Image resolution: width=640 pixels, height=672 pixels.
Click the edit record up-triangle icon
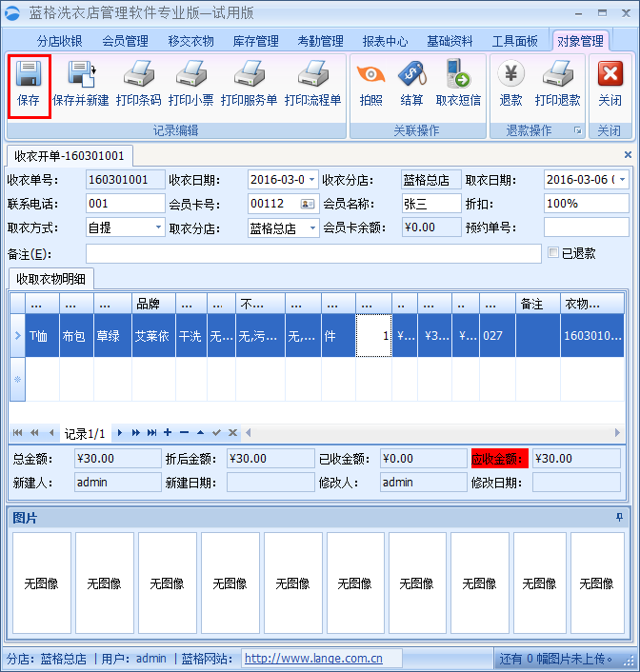pos(200,433)
